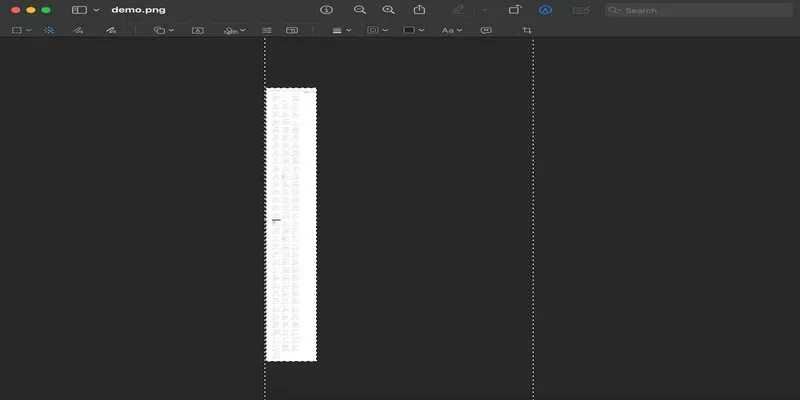Crop to the current selection
Viewport: 800px width, 400px height.
click(x=527, y=30)
